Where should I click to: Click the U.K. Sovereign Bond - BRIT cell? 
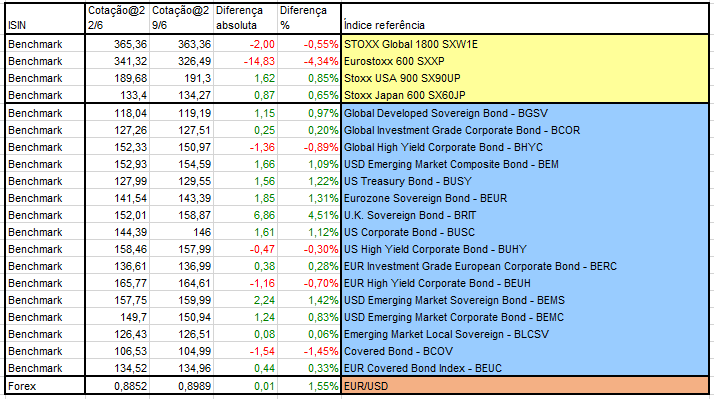[525, 215]
